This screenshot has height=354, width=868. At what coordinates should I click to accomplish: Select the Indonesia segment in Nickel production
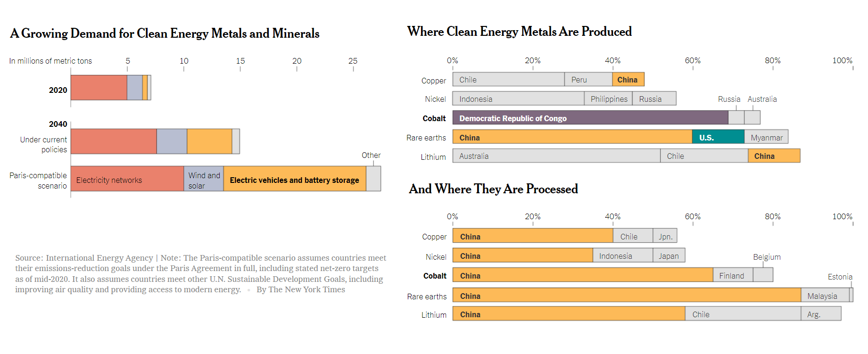[518, 99]
